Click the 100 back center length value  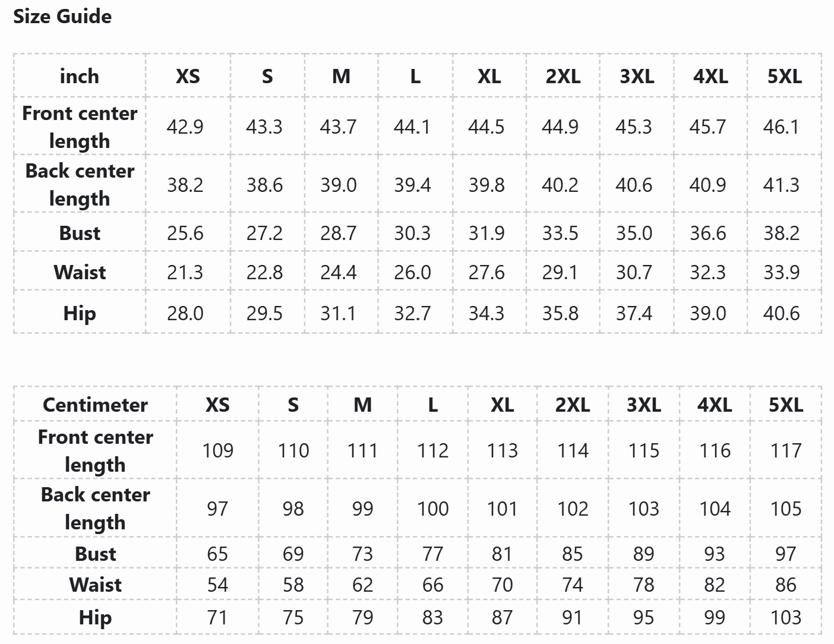(x=432, y=509)
